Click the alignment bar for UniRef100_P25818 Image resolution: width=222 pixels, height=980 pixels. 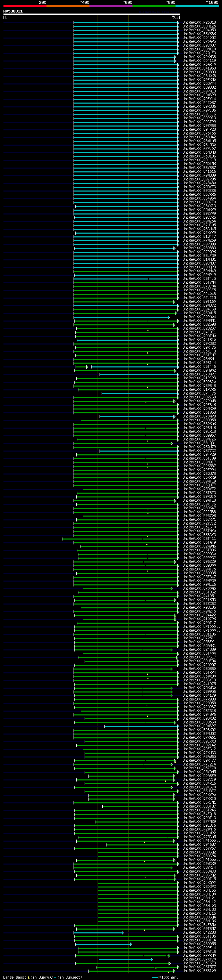[126, 23]
